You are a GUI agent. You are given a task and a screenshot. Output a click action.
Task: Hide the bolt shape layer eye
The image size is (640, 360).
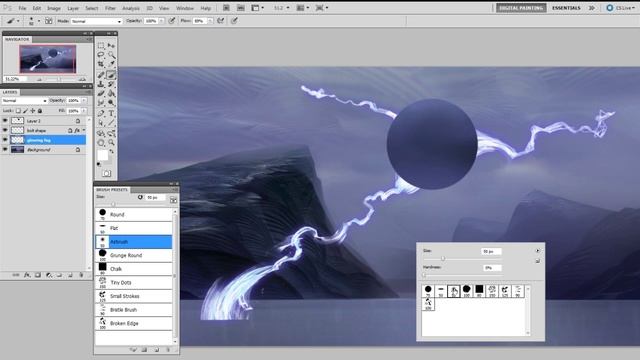click(5, 130)
